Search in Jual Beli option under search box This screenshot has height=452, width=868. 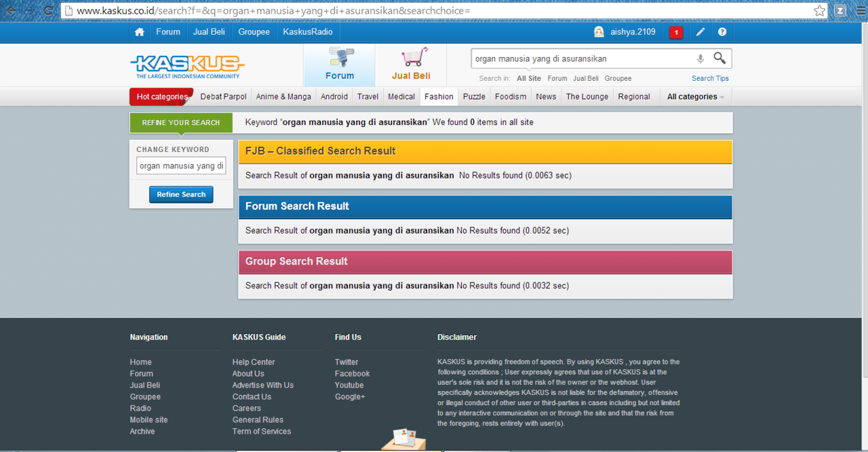[586, 79]
